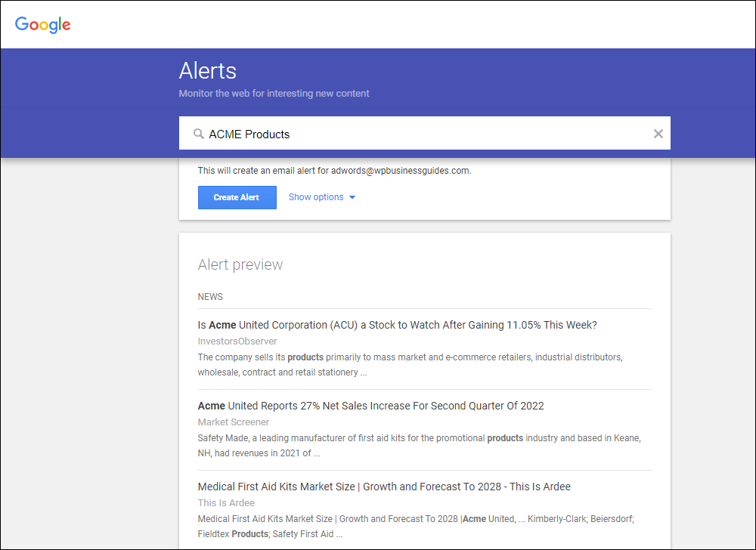Click the adwords email alert notice text
756x550 pixels.
[335, 171]
